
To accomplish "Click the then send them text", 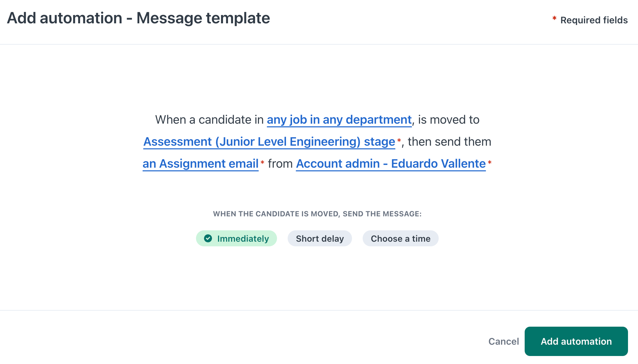I will pyautogui.click(x=449, y=142).
